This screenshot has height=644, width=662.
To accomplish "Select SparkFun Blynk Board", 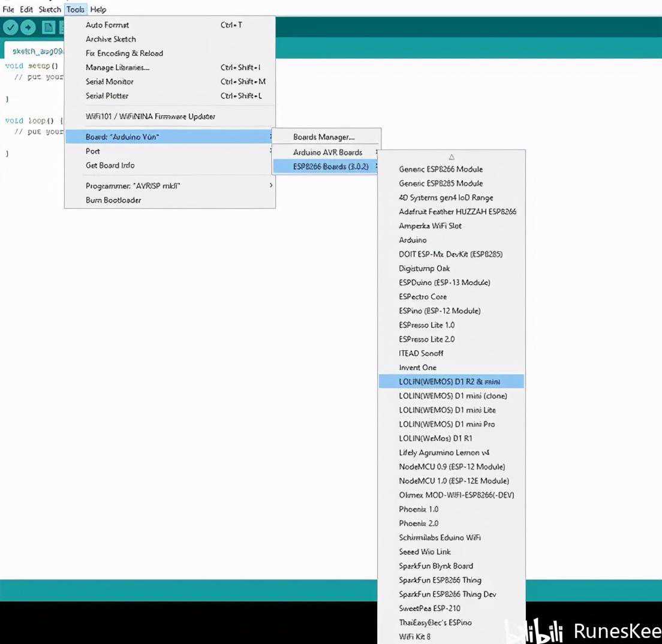I will (x=452, y=566).
